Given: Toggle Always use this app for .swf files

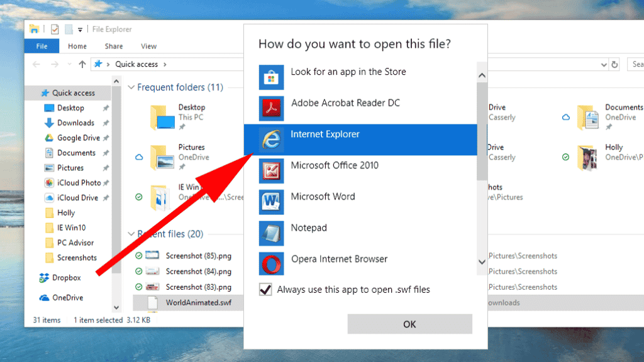Looking at the screenshot, I should click(265, 289).
